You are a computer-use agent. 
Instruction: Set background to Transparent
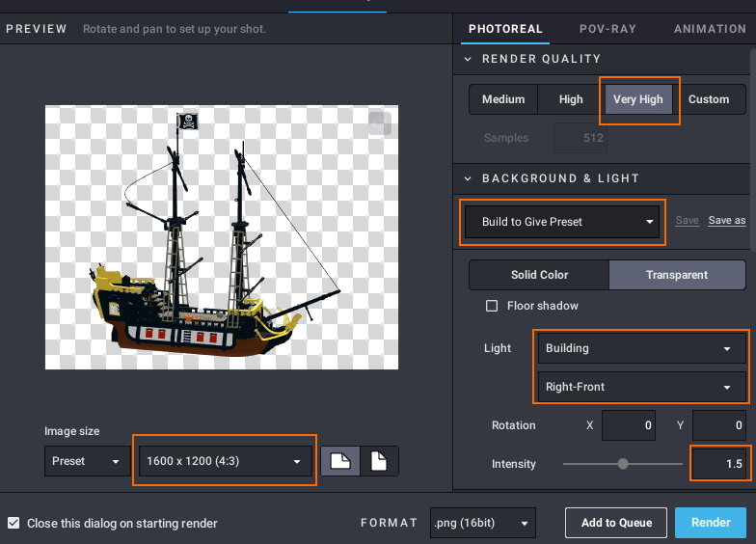point(677,275)
